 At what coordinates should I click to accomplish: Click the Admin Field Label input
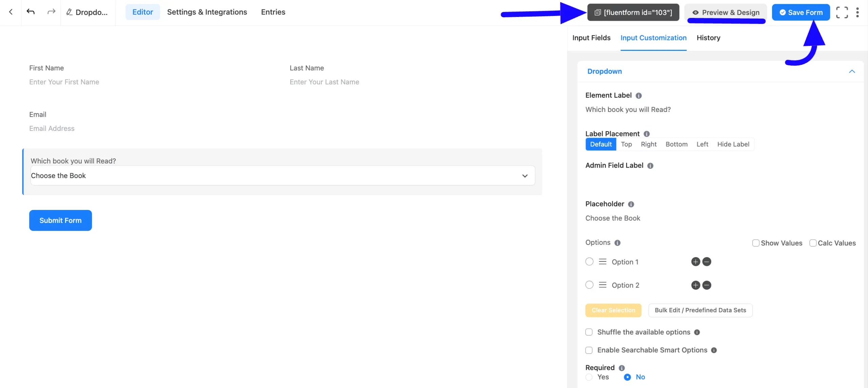pos(721,180)
